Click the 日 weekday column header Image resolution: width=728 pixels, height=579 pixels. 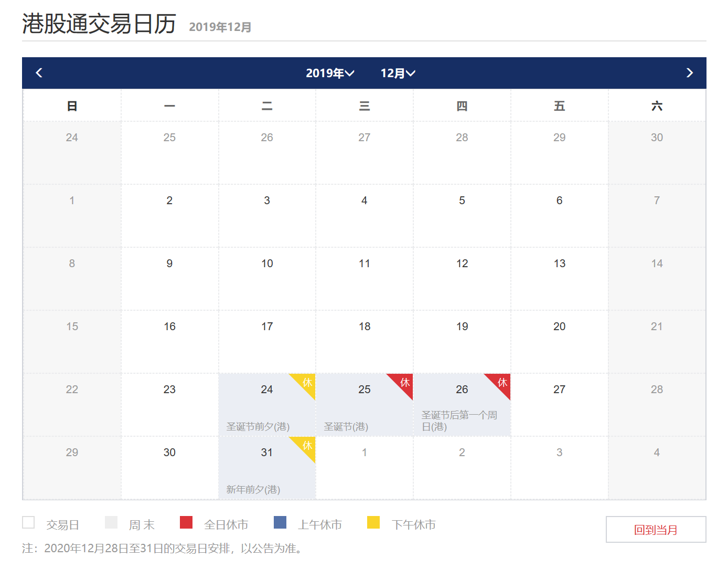click(72, 106)
